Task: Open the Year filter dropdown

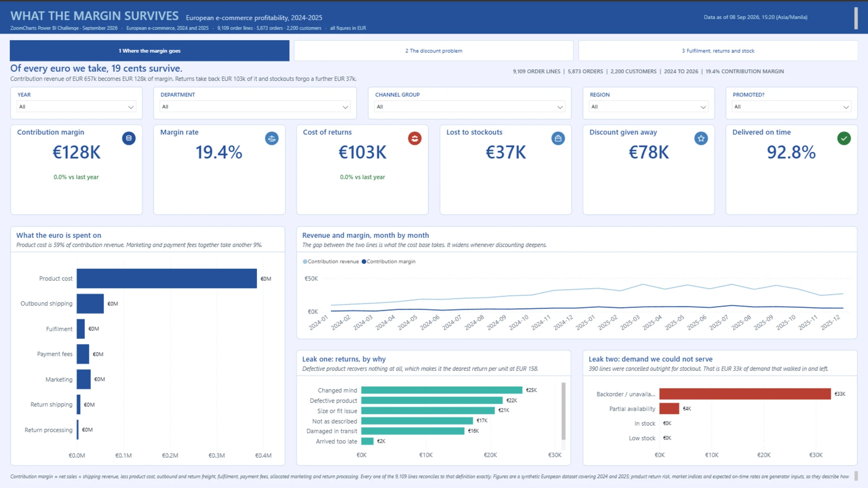Action: [x=76, y=107]
